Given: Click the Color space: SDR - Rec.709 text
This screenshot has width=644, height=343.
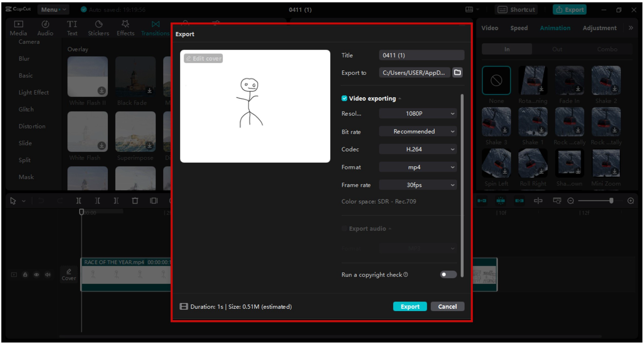Looking at the screenshot, I should (x=379, y=201).
